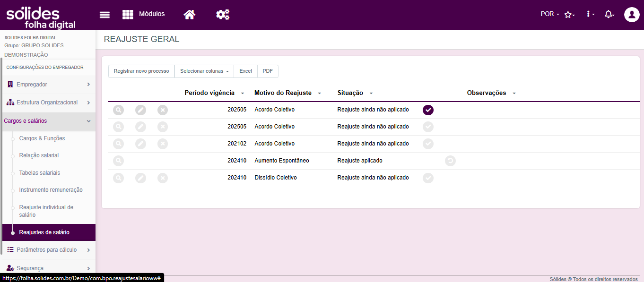Click the Reajuste aplicado status cell
The height and width of the screenshot is (282, 644).
360,161
